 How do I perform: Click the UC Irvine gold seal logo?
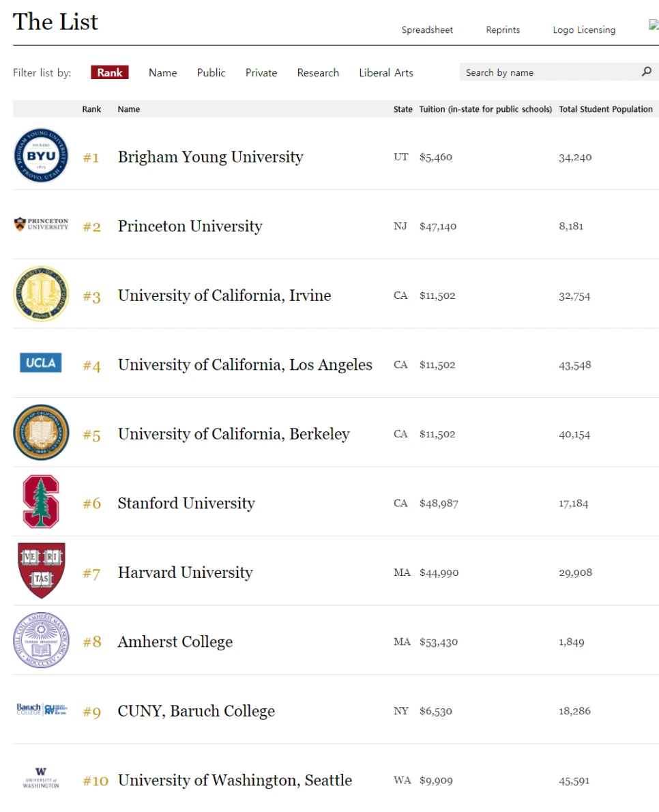pyautogui.click(x=41, y=294)
